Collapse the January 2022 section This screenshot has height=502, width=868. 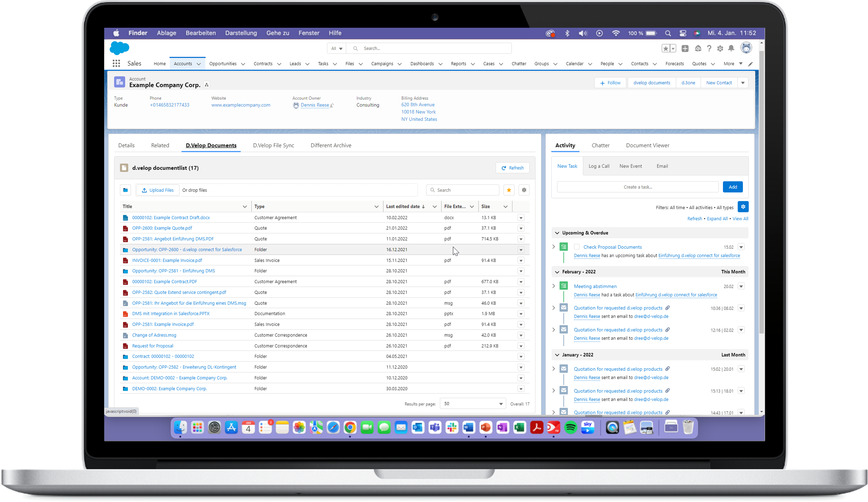[x=557, y=355]
